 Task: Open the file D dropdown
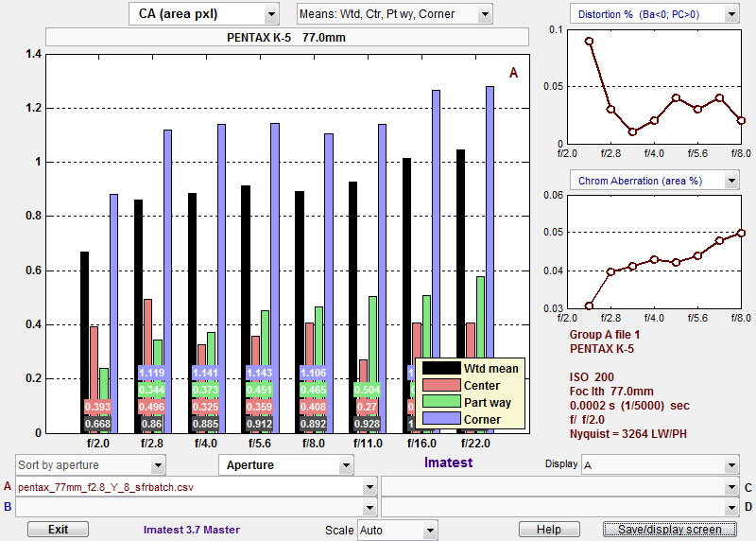(x=560, y=507)
